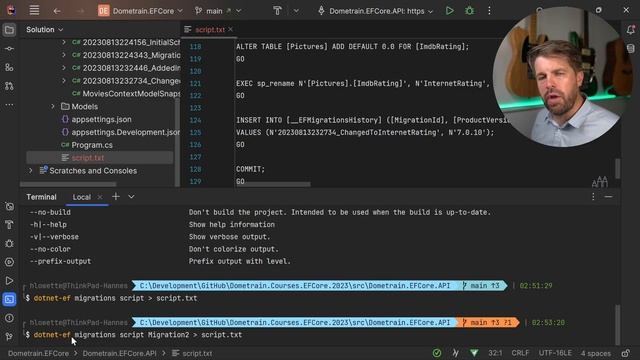Open the Pull Requests tool window

click(x=9, y=86)
